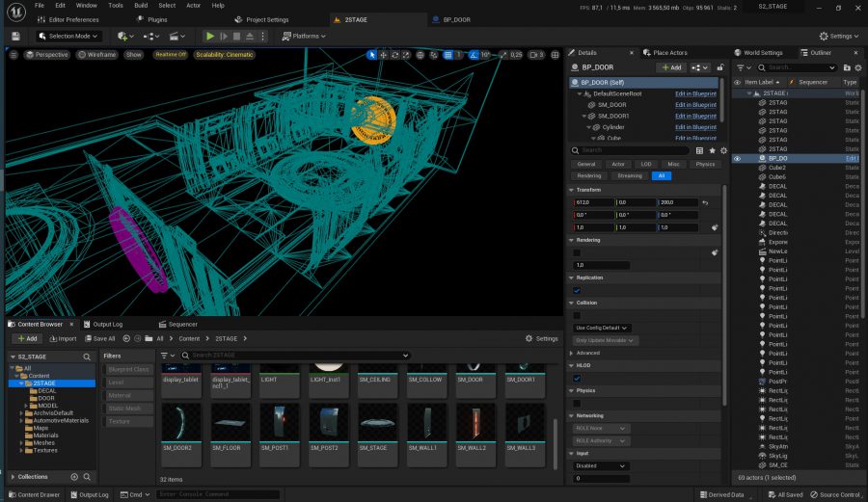Screen dimensions: 868x502
Task: Click Edit in Blueprint link for SM_DOOR
Action: click(x=695, y=104)
